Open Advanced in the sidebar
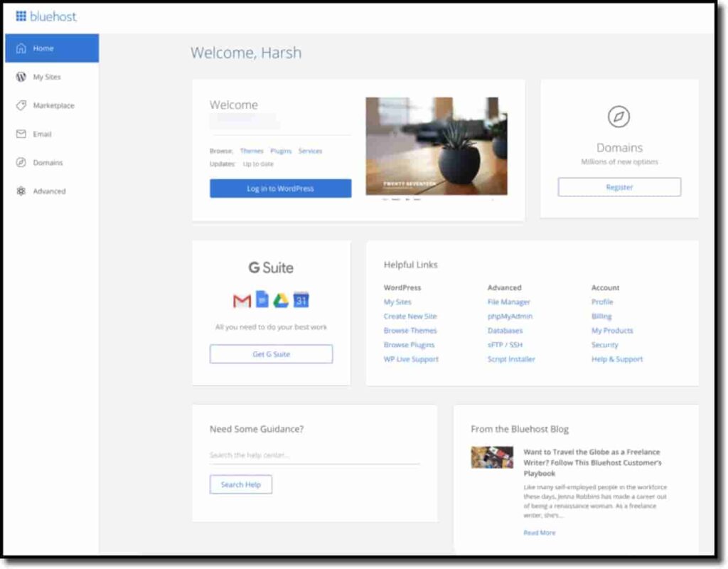 tap(52, 191)
